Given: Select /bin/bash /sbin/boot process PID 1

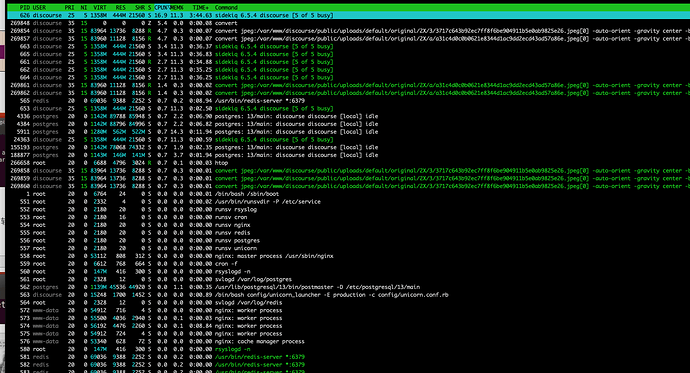Looking at the screenshot, I should (349, 194).
